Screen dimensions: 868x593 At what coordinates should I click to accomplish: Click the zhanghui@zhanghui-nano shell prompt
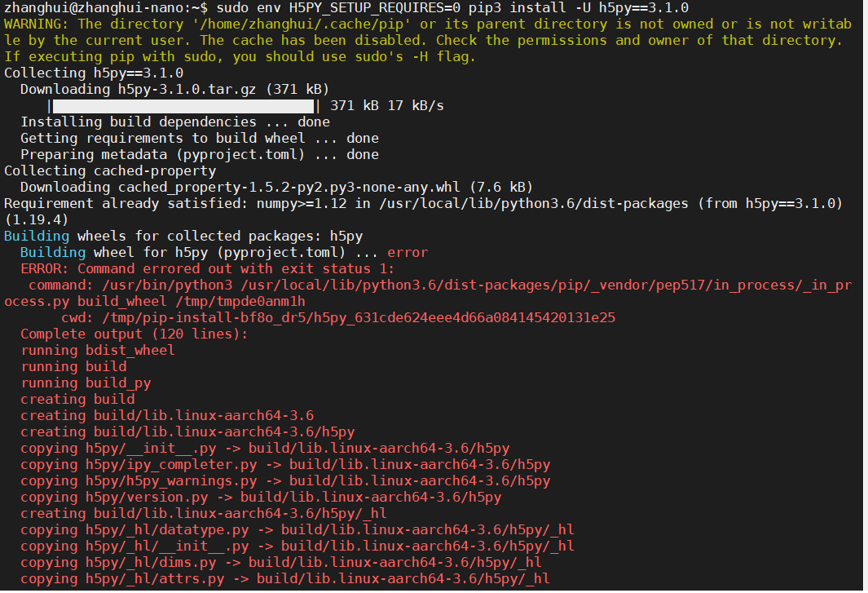(103, 8)
